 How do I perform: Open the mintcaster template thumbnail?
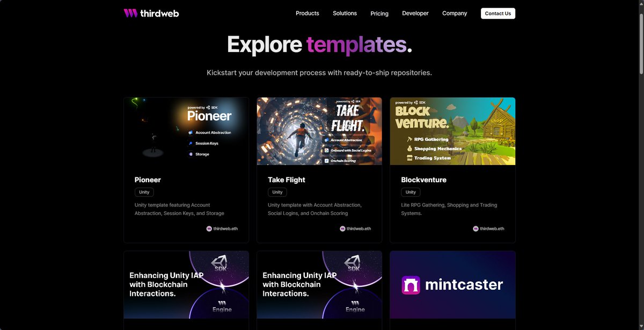452,285
